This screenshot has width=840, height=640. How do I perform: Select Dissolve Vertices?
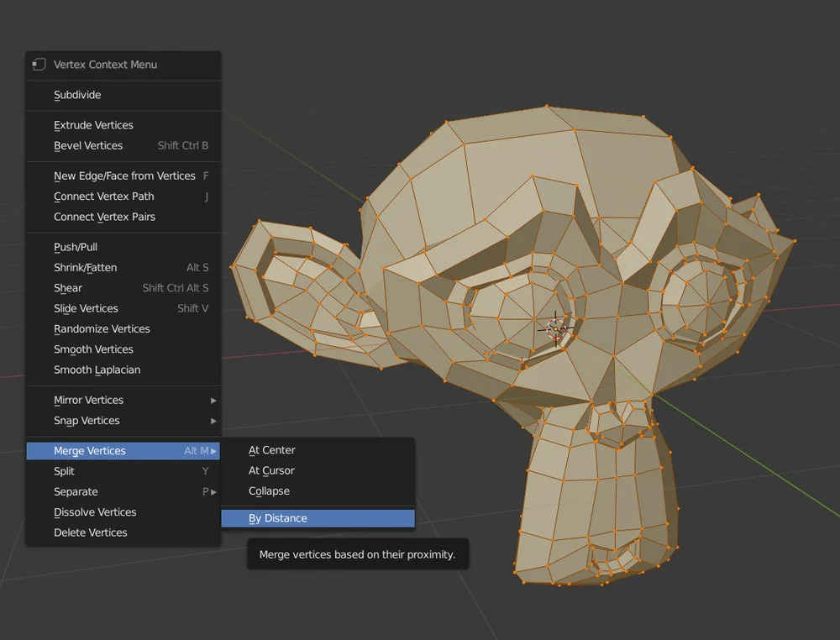pos(95,511)
